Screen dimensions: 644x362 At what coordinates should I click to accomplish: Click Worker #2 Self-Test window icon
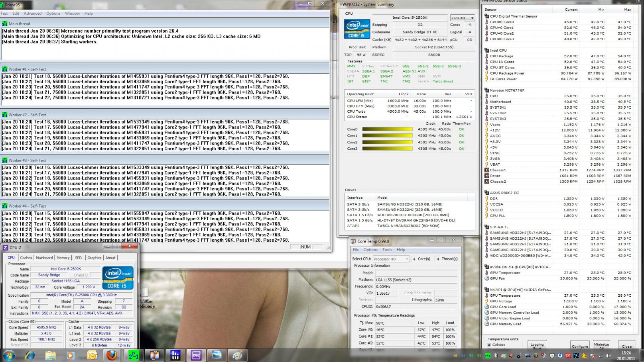[x=5, y=115]
